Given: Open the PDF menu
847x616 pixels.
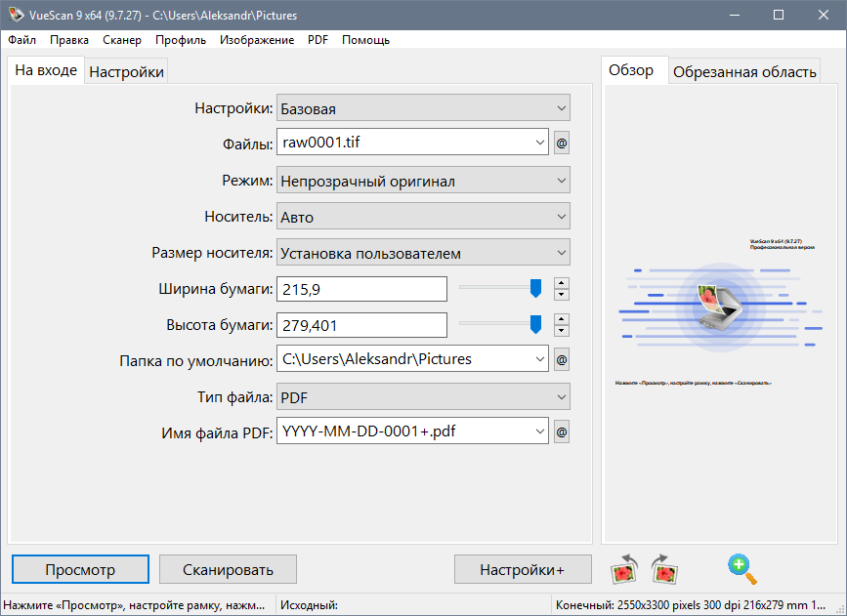Looking at the screenshot, I should coord(318,40).
